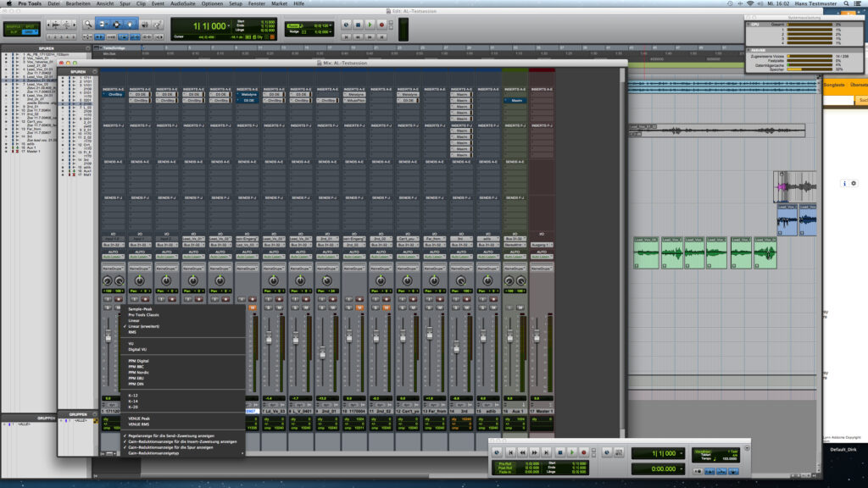Screen dimensions: 868x488
Task: Click the Master 1 channel volume fader
Action: (537, 336)
